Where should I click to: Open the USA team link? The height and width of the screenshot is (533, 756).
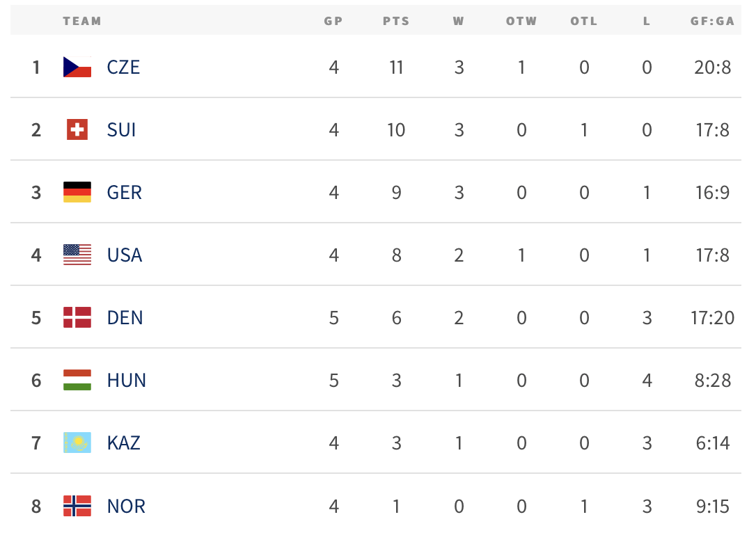(x=125, y=255)
